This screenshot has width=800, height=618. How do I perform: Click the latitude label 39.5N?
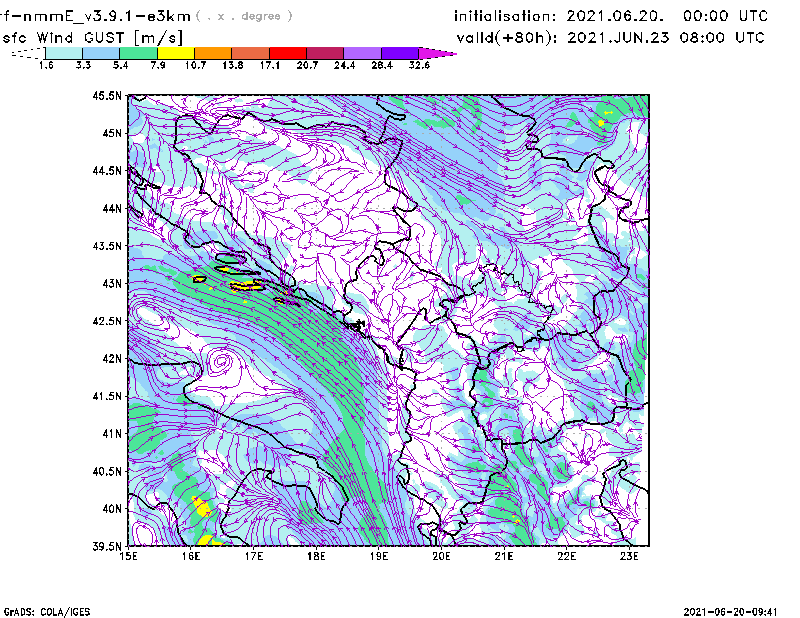pos(107,547)
